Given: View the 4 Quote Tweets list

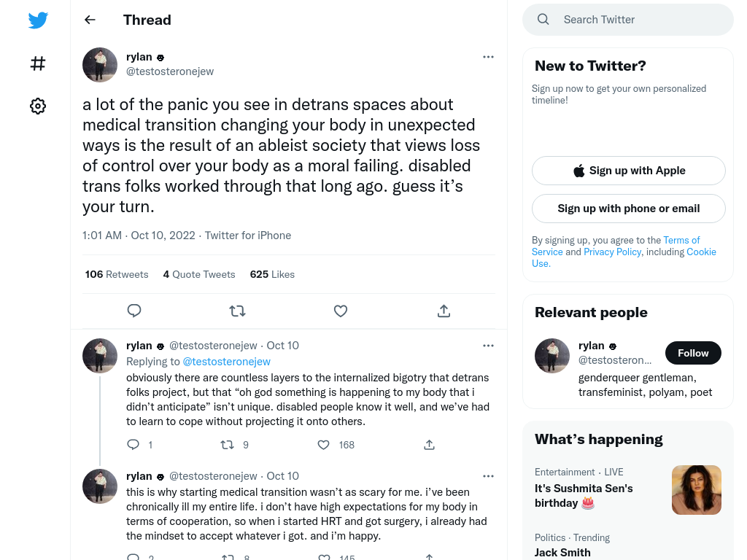Looking at the screenshot, I should (199, 274).
